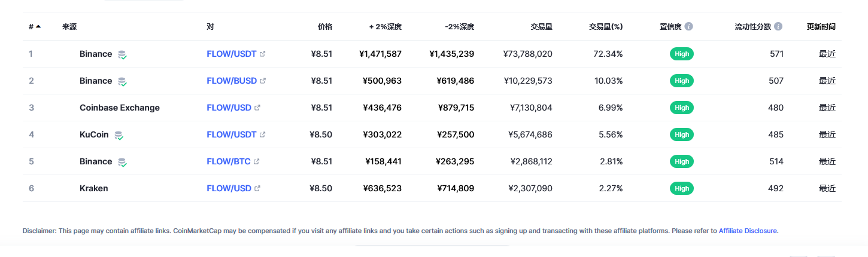The width and height of the screenshot is (868, 257).
Task: Sort table by # column arrow
Action: (38, 27)
